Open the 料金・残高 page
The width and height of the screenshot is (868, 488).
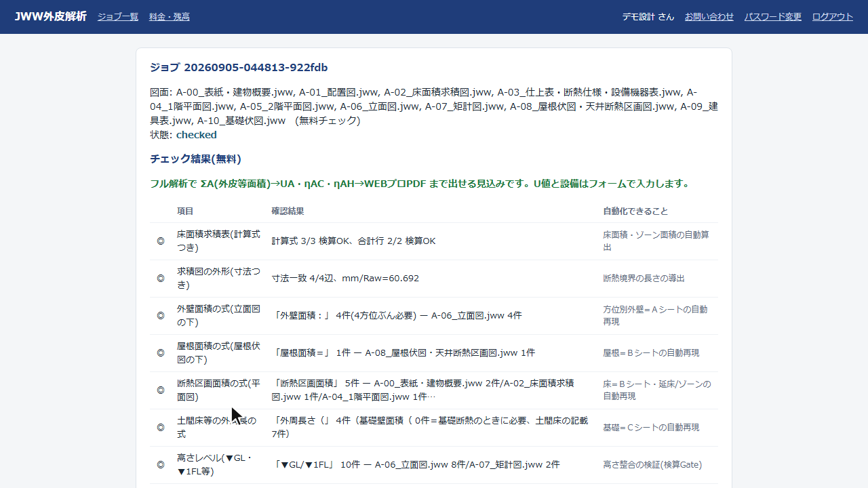click(170, 17)
